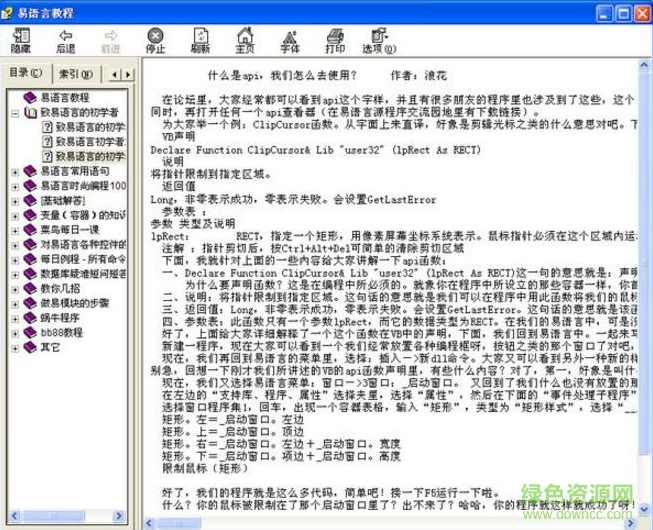This screenshot has width=653, height=530.
Task: Expand the 做易模块的步骤 node
Action: 15,304
